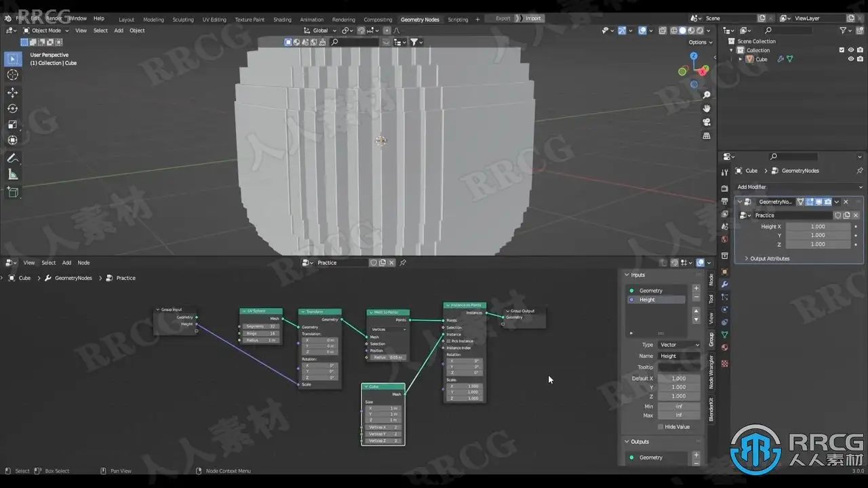Open the Type Vector dropdown in Group panel
The width and height of the screenshot is (868, 488).
click(678, 345)
